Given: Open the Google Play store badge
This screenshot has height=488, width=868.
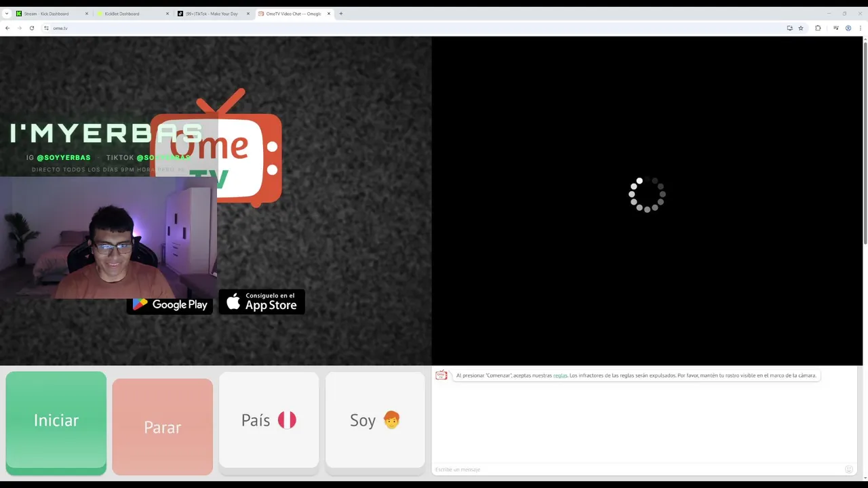Looking at the screenshot, I should pyautogui.click(x=170, y=304).
